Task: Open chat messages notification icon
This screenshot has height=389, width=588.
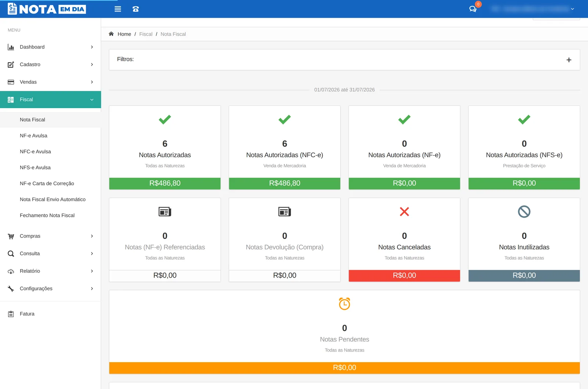Action: click(x=473, y=9)
